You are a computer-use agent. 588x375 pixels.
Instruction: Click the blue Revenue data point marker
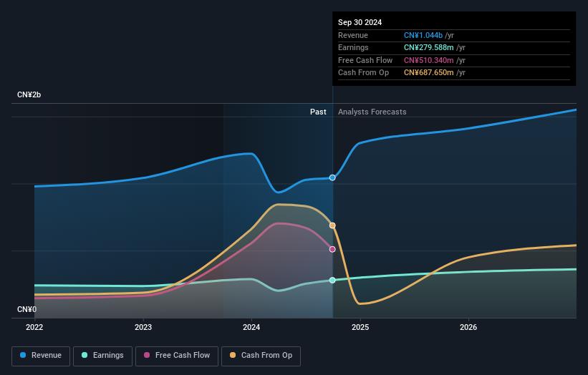pos(332,177)
